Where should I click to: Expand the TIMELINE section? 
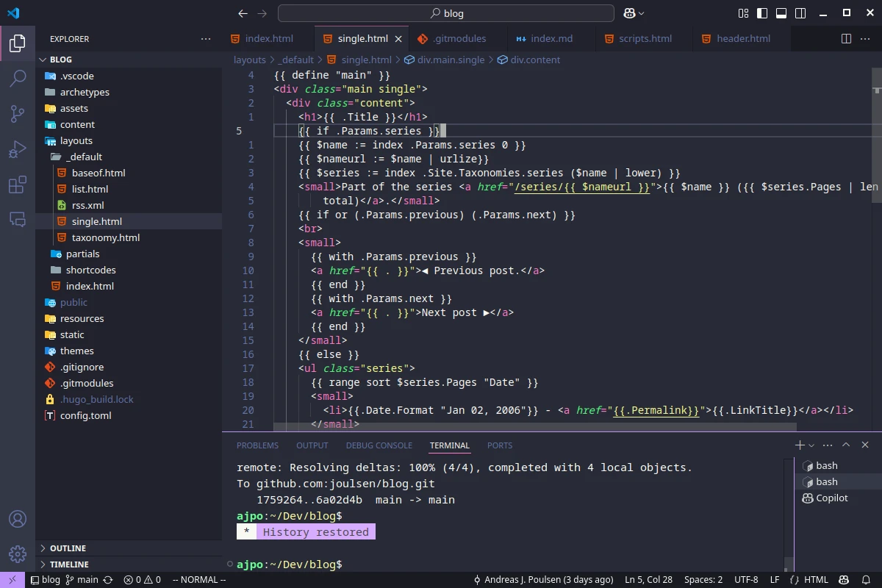point(129,564)
